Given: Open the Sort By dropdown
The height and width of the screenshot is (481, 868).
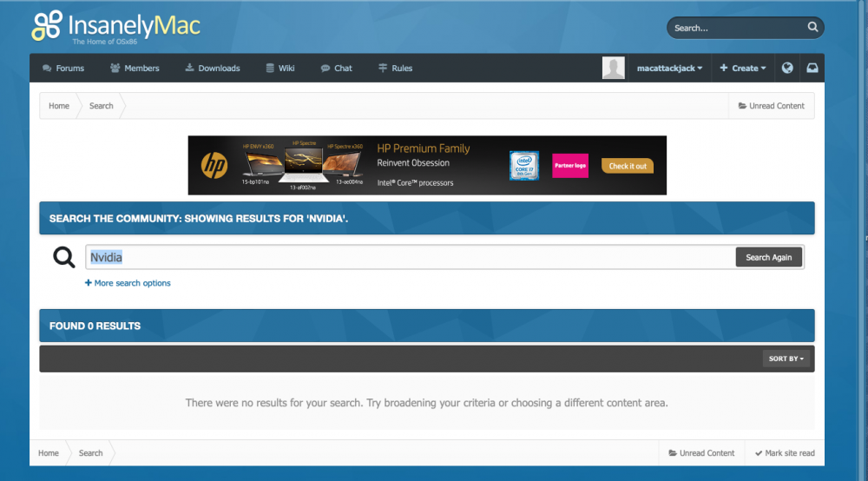Looking at the screenshot, I should click(x=786, y=359).
